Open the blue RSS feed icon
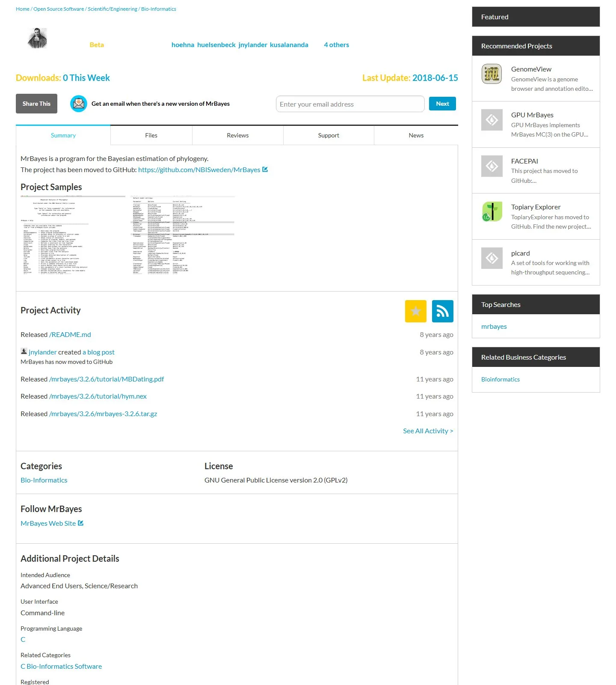Image resolution: width=616 pixels, height=685 pixels. [x=443, y=311]
